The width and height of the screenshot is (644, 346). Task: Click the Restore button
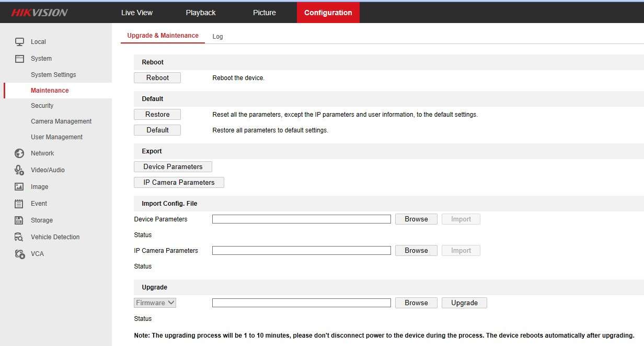(x=157, y=114)
